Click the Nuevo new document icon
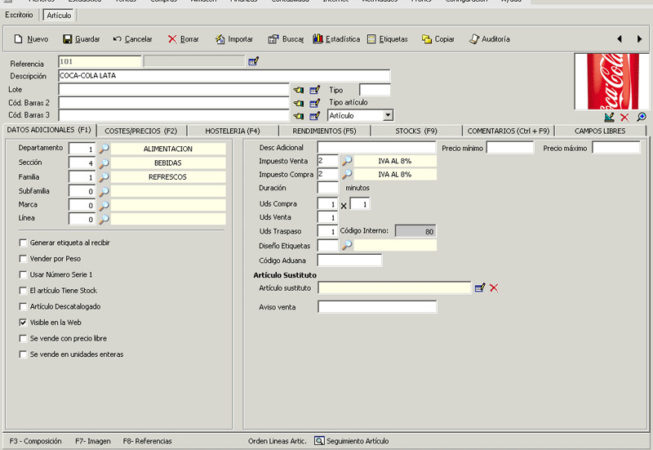Screen dimensions: 653x450 [x=18, y=39]
